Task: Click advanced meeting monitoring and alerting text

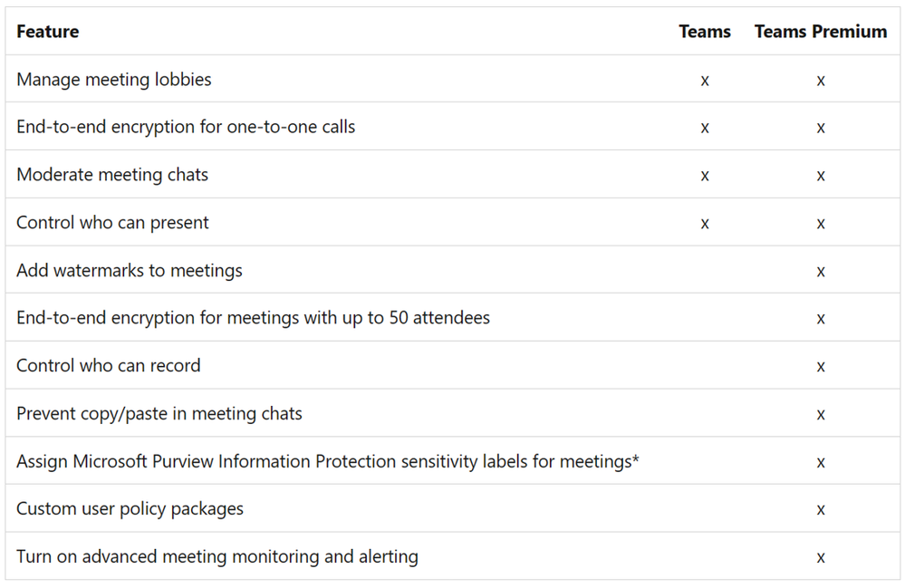Action: pyautogui.click(x=217, y=557)
